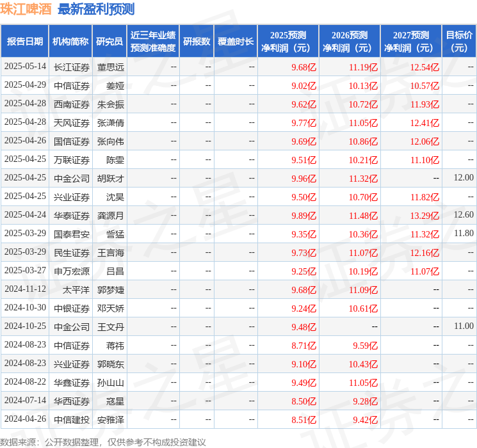
Task: Select the 国泰君安 institution row
Action: tap(72, 234)
